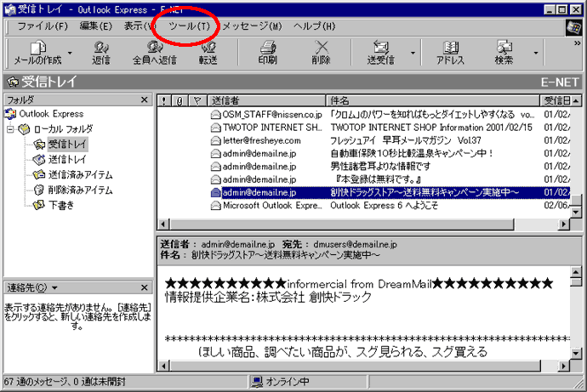587x392 pixels.
Task: Select the 送信済みアイテム folder
Action: [80, 174]
